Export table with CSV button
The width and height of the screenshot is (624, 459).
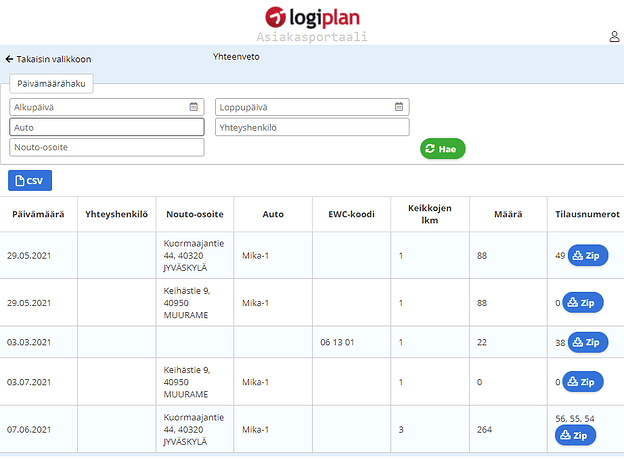tap(30, 181)
